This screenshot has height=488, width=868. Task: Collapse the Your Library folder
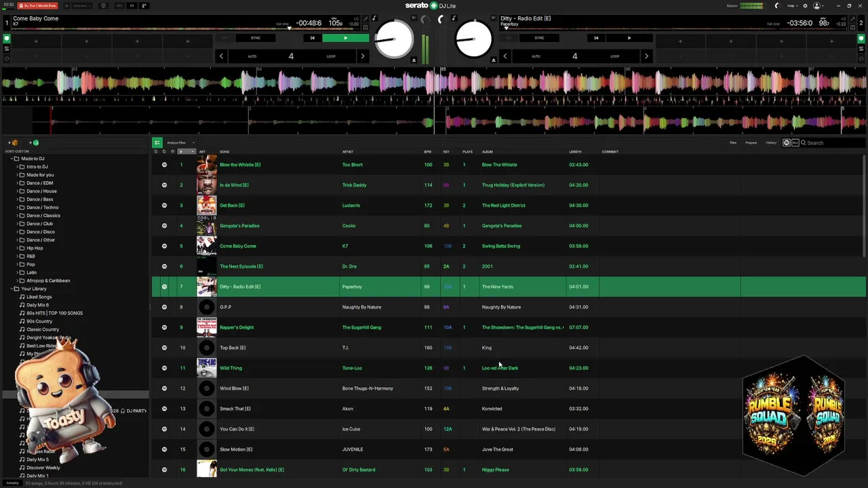tap(11, 289)
